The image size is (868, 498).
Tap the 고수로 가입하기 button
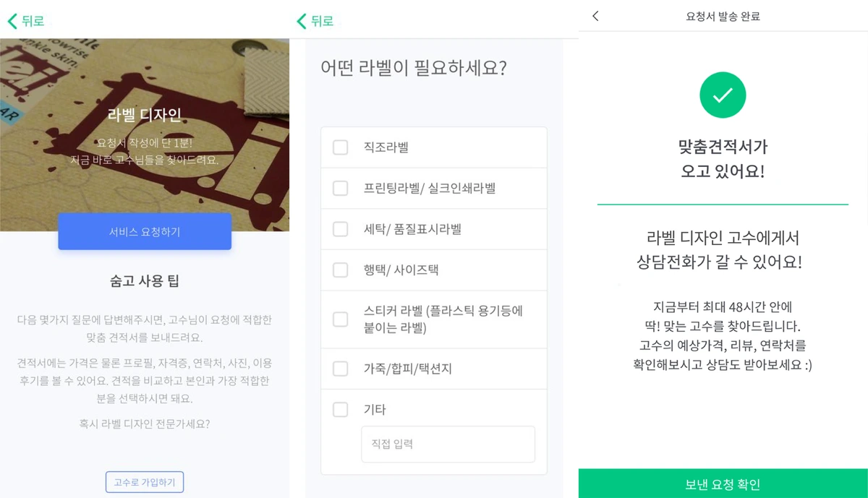[x=145, y=482]
